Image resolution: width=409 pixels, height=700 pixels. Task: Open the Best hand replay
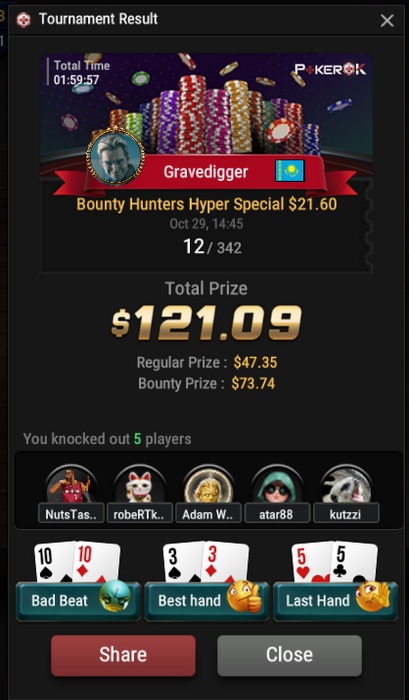[207, 601]
